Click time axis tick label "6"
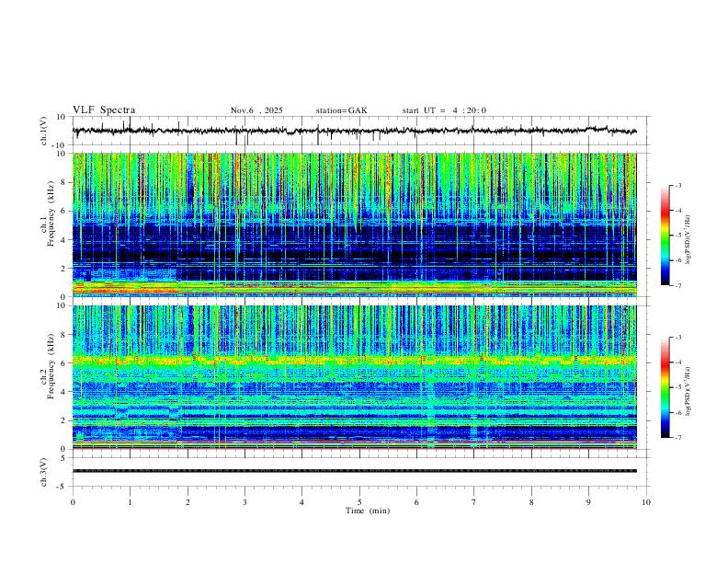The height and width of the screenshot is (563, 728). coord(416,502)
